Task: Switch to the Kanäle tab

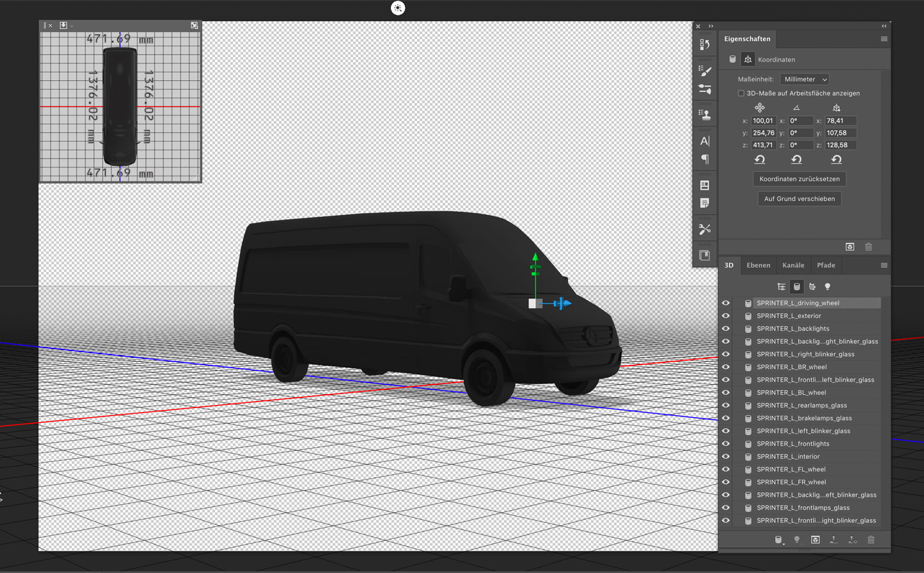Action: click(x=793, y=266)
